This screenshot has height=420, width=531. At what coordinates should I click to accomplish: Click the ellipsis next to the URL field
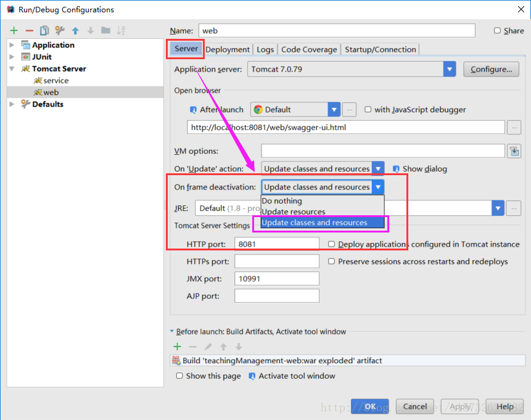(x=514, y=127)
